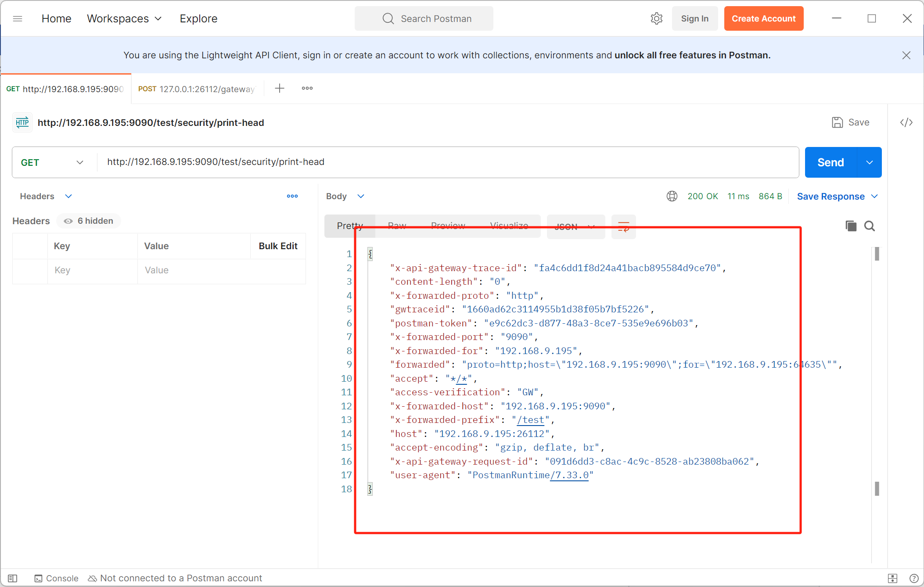Click the copy response icon
The image size is (924, 587).
[851, 226]
